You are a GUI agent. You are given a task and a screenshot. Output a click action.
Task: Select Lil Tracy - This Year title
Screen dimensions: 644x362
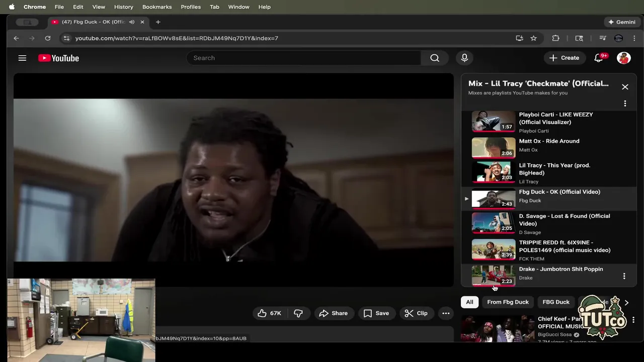[x=554, y=169]
